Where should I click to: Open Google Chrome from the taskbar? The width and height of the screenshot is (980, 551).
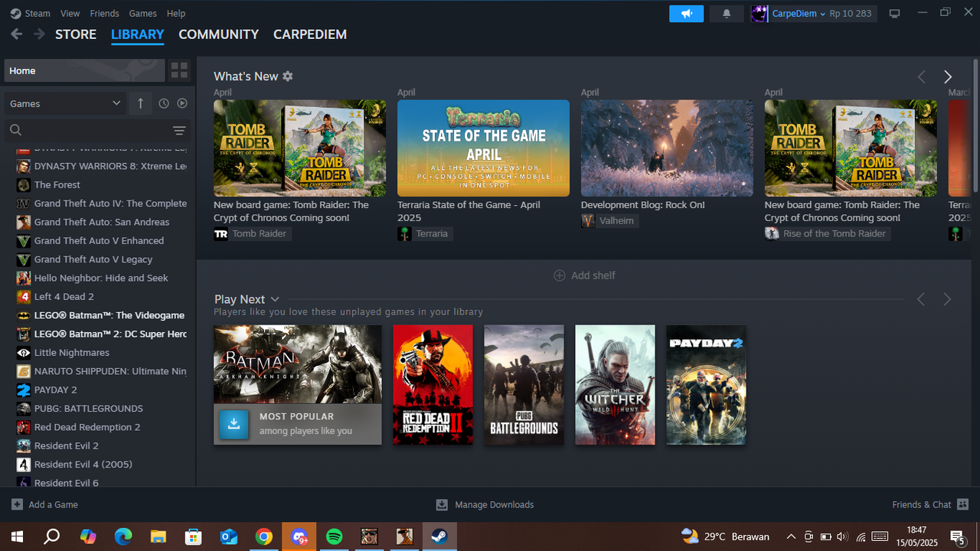[x=264, y=536]
